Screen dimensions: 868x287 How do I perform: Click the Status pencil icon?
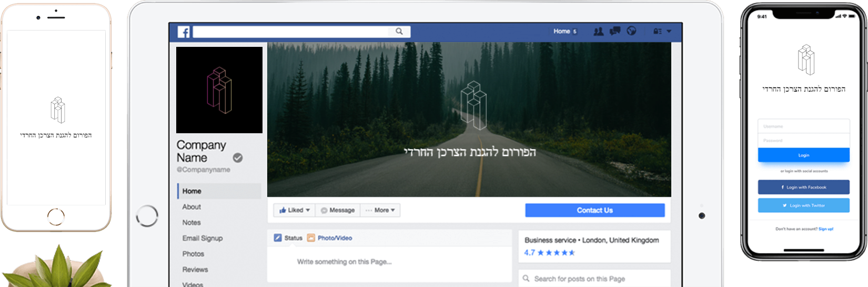(278, 238)
